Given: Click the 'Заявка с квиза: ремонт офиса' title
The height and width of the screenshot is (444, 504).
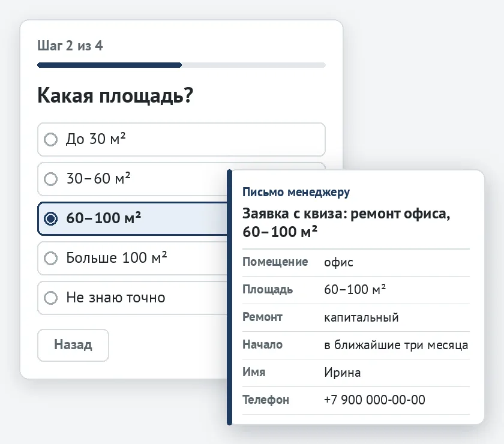Looking at the screenshot, I should pyautogui.click(x=346, y=223).
